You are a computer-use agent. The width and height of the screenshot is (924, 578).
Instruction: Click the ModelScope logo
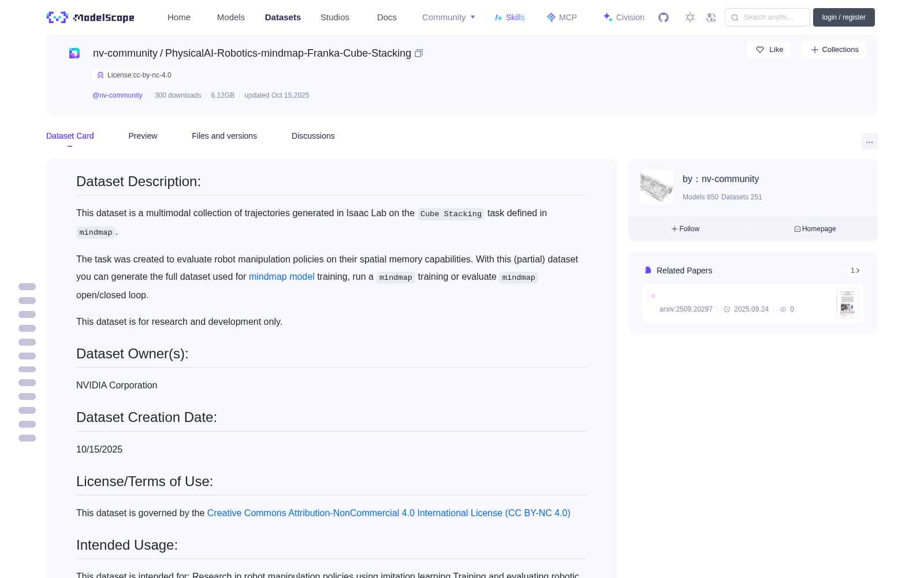click(x=91, y=17)
